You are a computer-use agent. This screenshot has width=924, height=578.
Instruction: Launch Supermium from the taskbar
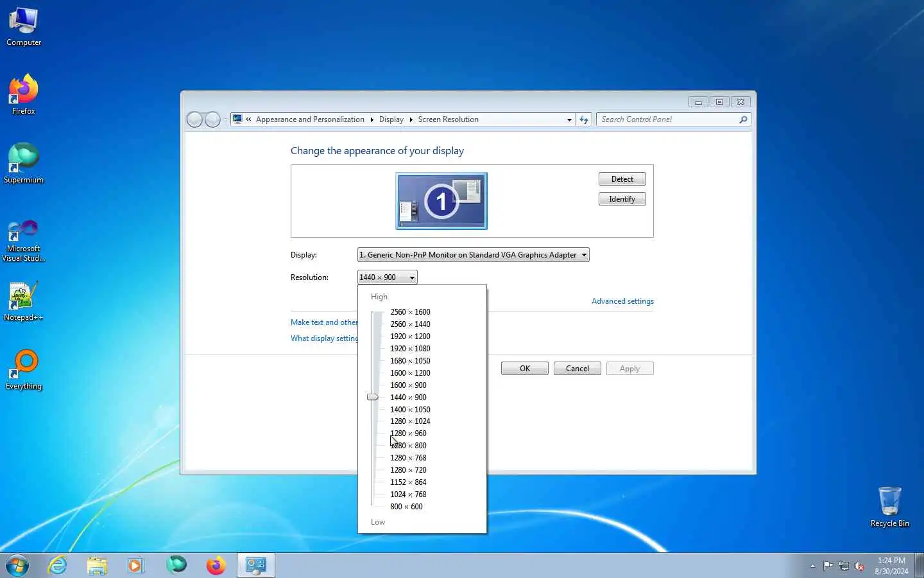(176, 565)
